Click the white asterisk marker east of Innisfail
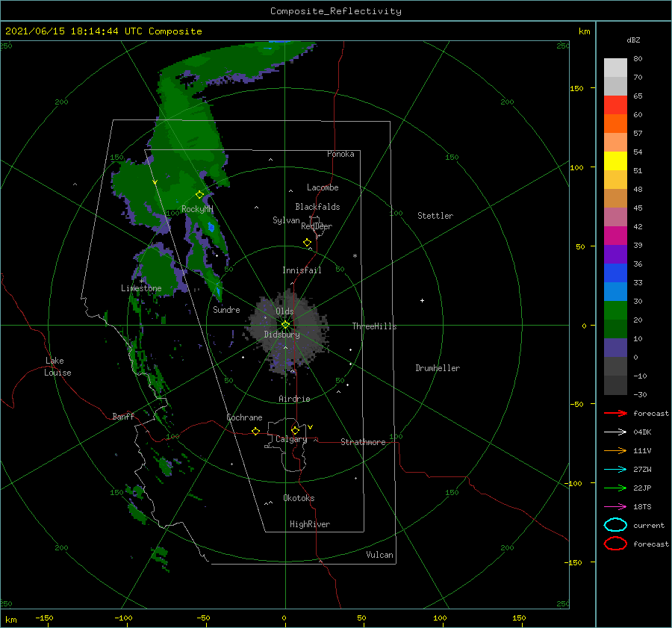This screenshot has height=628, width=672. click(355, 256)
